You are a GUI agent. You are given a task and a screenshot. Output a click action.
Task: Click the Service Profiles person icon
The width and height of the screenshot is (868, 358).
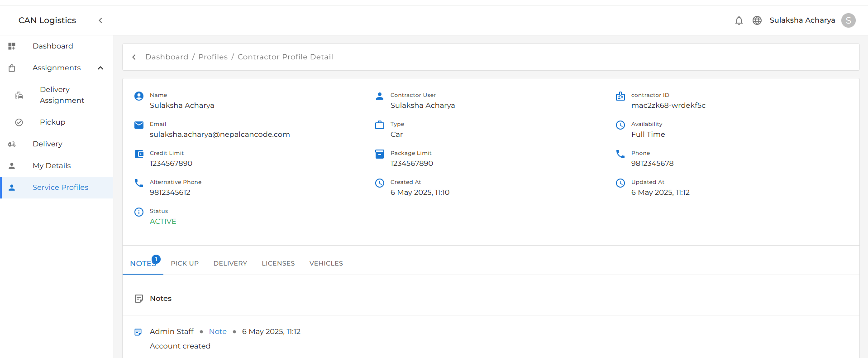tap(12, 188)
